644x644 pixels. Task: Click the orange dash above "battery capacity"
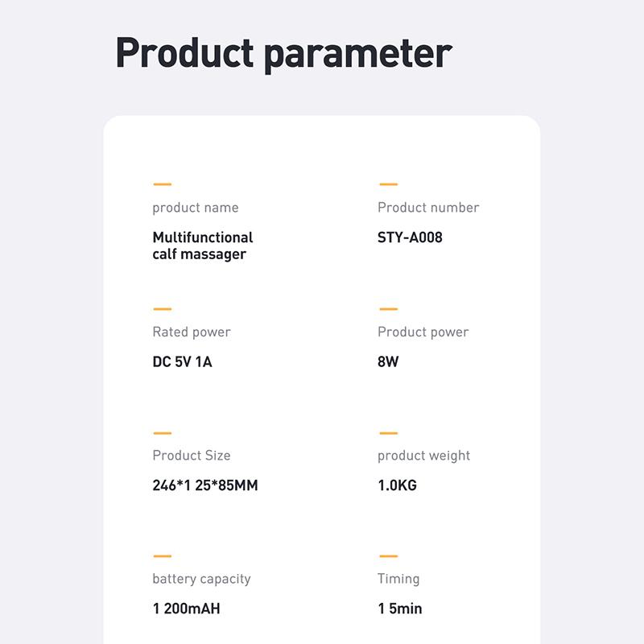click(x=162, y=556)
